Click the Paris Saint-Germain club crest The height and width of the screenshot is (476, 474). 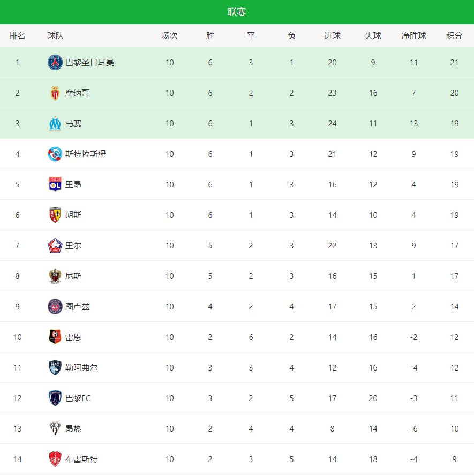55,63
